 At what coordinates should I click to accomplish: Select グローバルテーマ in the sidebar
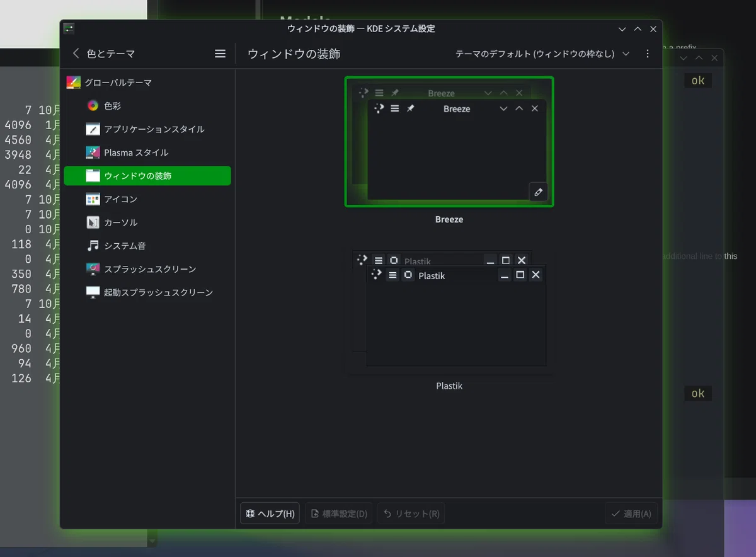[x=147, y=83]
